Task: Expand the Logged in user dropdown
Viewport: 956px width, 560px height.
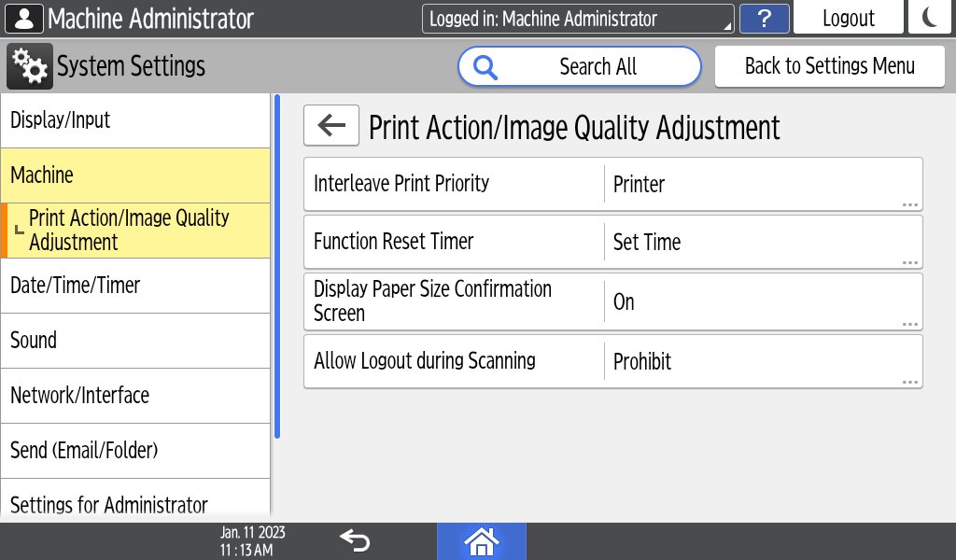Action: click(578, 19)
